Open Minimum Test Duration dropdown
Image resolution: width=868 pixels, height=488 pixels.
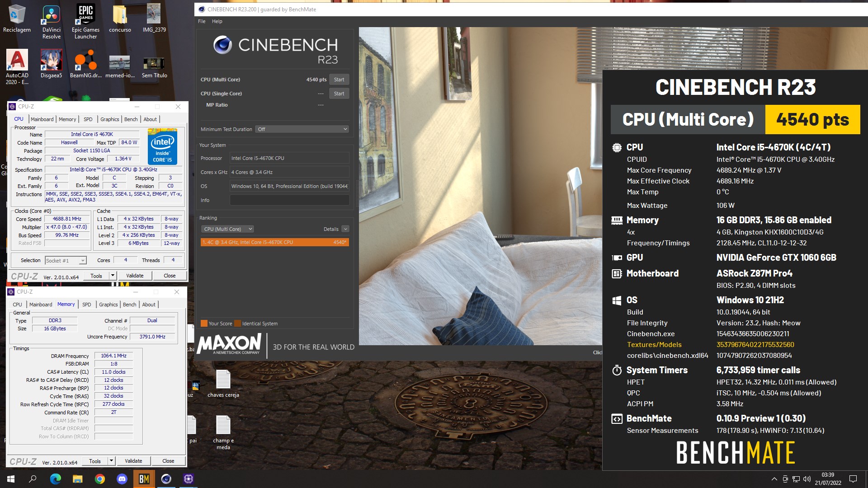click(x=302, y=129)
